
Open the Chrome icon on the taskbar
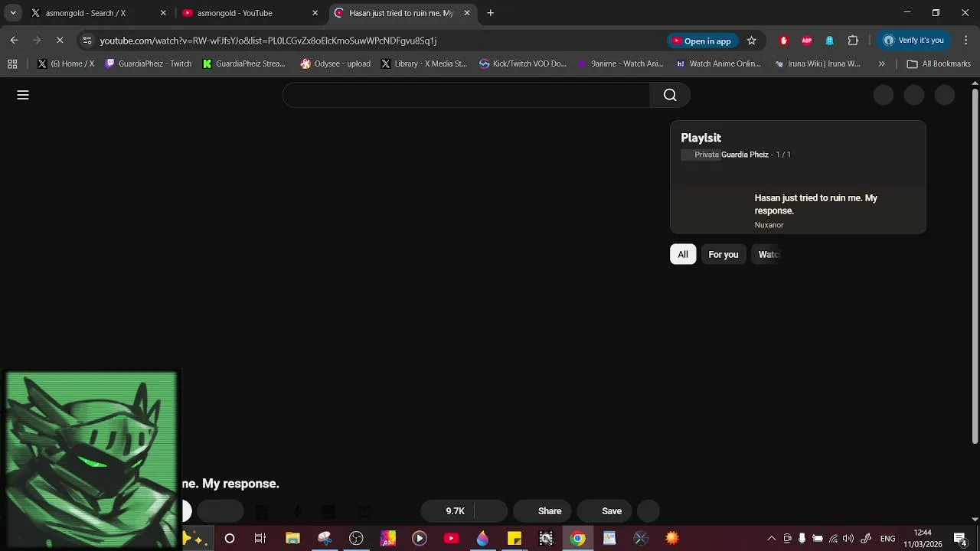coord(578,539)
